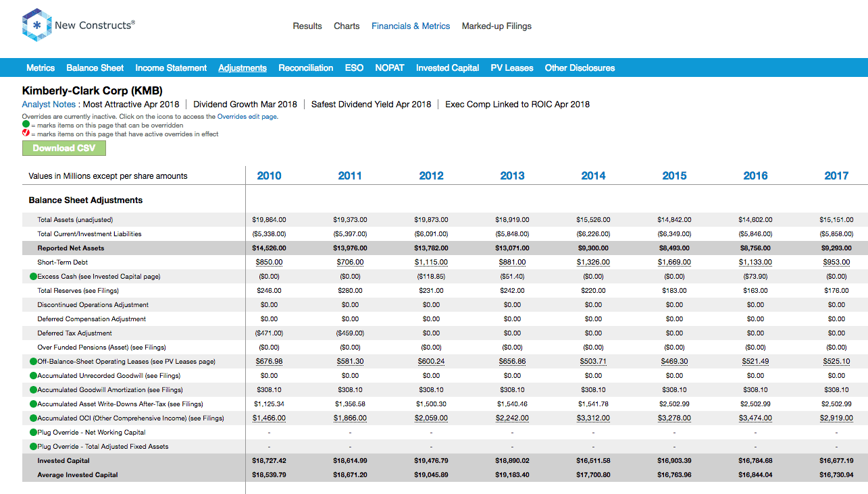Screen dimensions: 868x494
Task: Click operating leases value $525.10
Action: tap(836, 362)
